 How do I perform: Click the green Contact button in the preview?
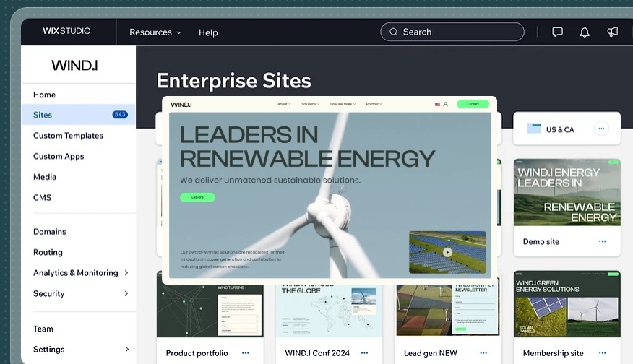(473, 104)
